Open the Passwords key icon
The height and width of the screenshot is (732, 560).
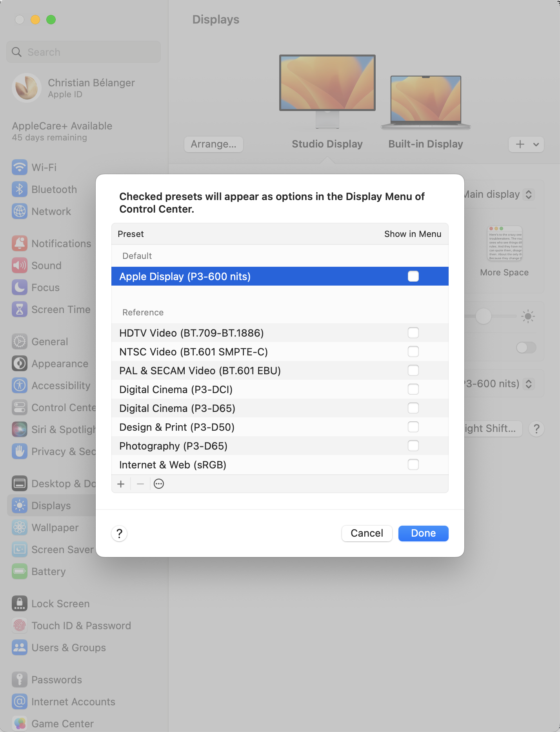(20, 680)
